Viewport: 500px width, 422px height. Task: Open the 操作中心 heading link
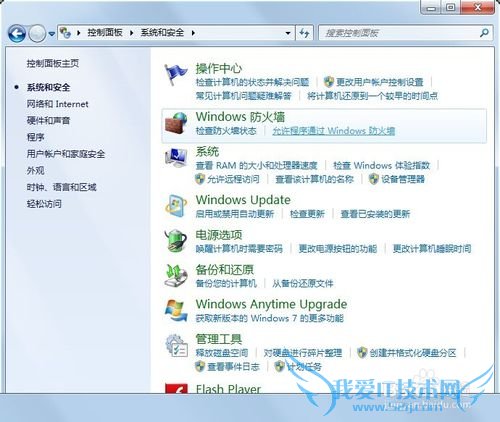tap(219, 68)
